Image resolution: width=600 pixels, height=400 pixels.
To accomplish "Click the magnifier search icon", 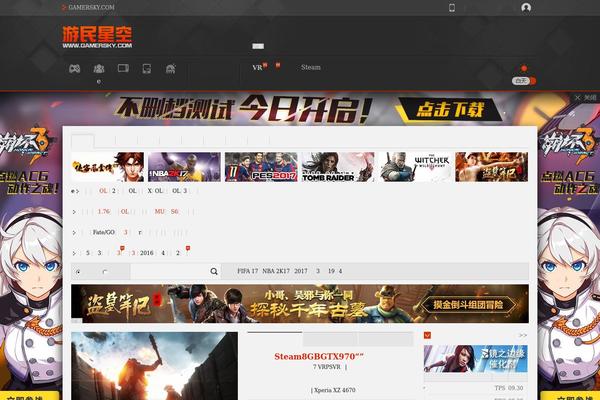I will coord(214,271).
